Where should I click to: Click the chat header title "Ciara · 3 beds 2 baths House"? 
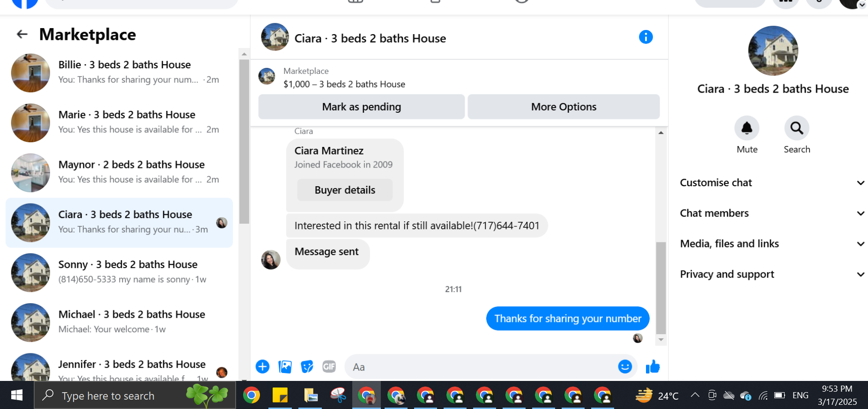pyautogui.click(x=370, y=38)
